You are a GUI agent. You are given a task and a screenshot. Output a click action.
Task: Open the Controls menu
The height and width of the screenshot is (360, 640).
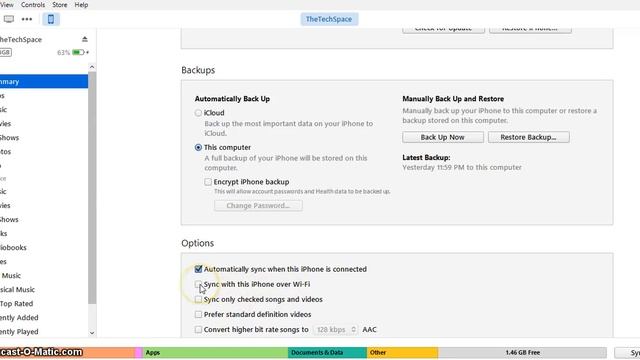33,5
